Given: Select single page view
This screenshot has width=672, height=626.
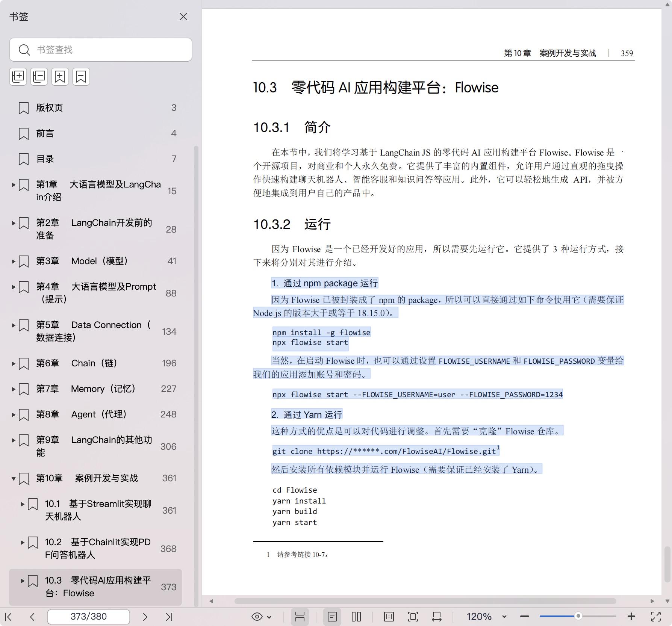Looking at the screenshot, I should click(332, 617).
